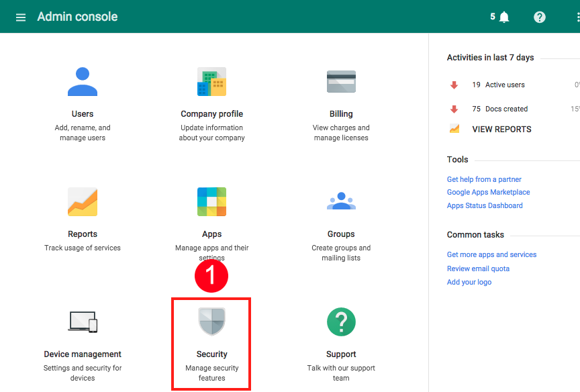Open the Company profile buildings icon
The height and width of the screenshot is (392, 580).
tap(211, 81)
